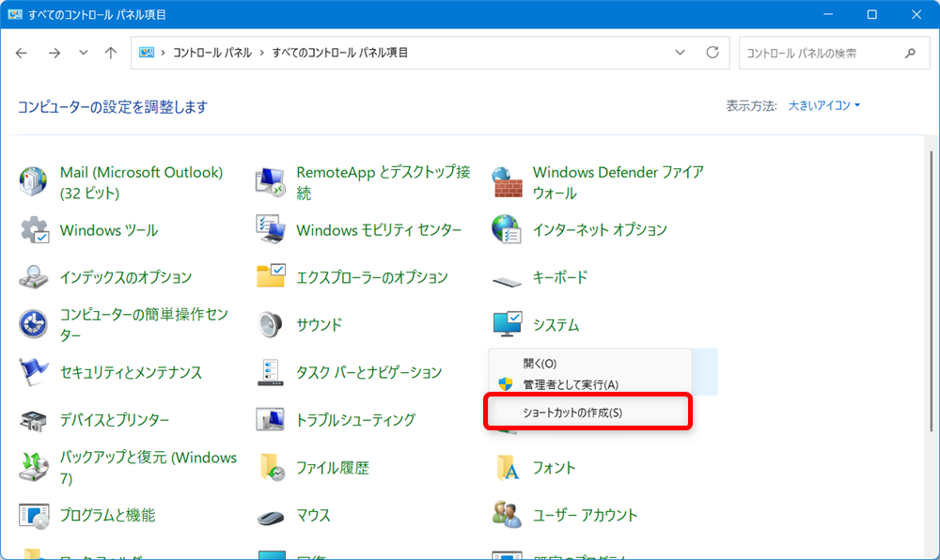The image size is (940, 560).
Task: Open the サウンド settings icon
Action: tap(318, 324)
